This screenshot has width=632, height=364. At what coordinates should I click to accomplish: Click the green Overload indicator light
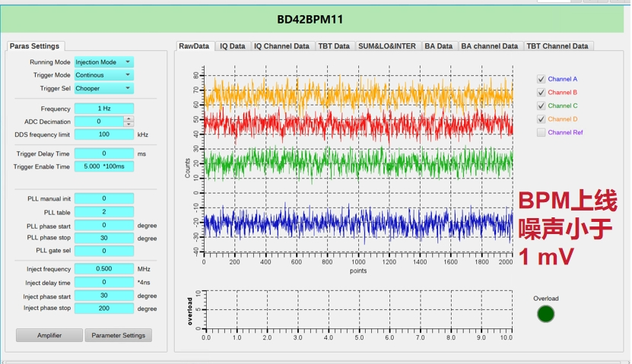click(545, 314)
